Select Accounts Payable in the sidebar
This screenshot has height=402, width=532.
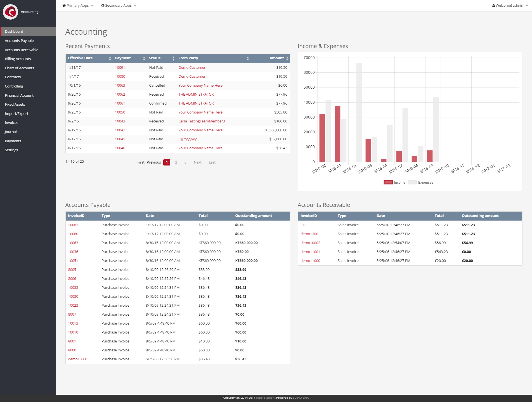click(x=19, y=41)
